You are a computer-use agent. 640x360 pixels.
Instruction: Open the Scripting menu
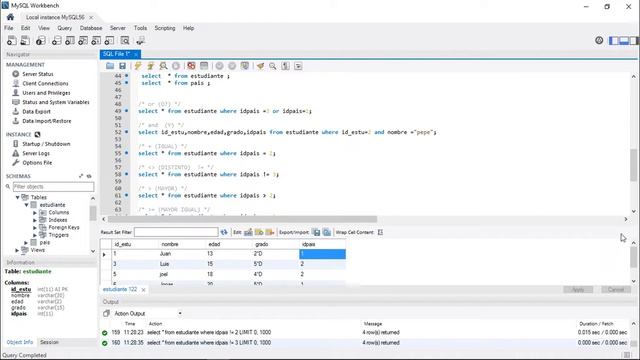(165, 28)
